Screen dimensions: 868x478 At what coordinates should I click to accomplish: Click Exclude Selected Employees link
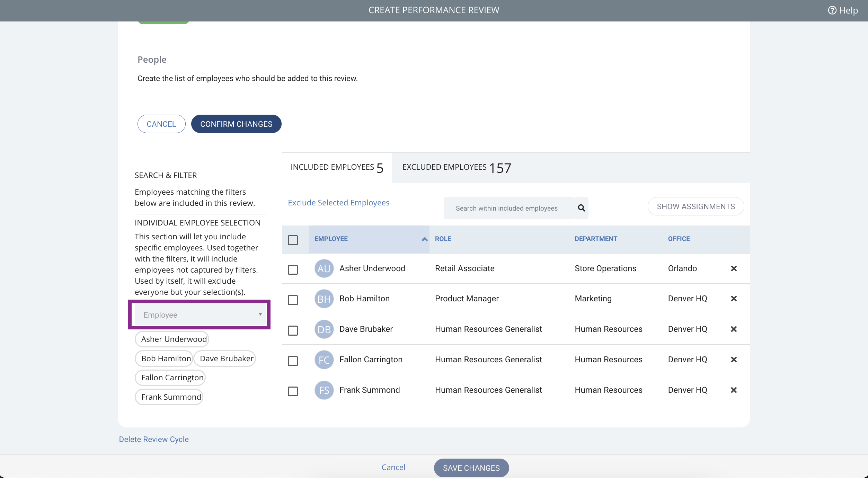[x=338, y=203]
